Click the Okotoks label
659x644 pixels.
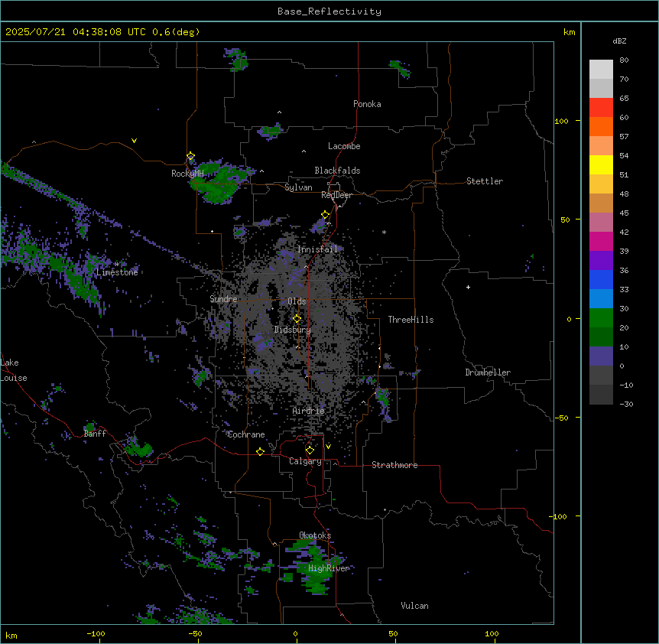pyautogui.click(x=315, y=535)
